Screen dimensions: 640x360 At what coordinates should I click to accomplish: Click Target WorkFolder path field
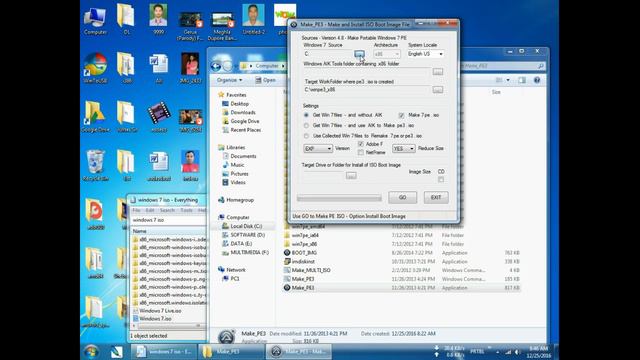[x=367, y=90]
